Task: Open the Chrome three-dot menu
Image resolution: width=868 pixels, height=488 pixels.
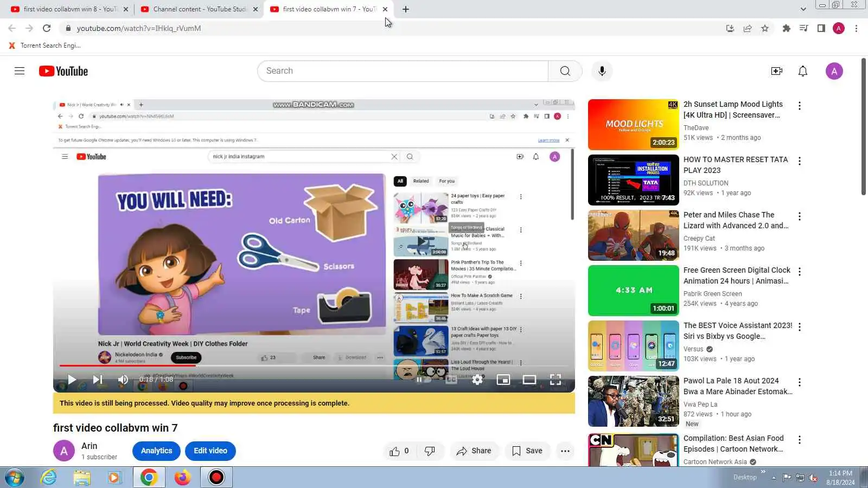Action: tap(856, 28)
